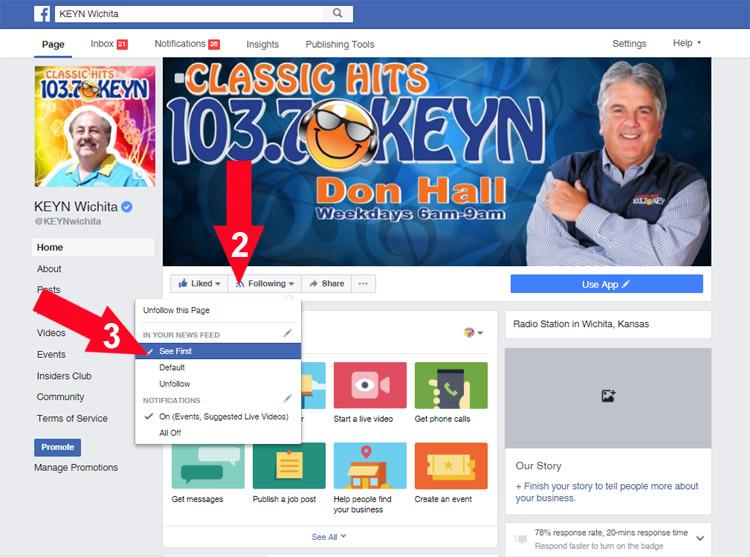Screen dimensions: 750x557
Task: Click the KEYN profile picture thumbnail
Action: (x=95, y=126)
